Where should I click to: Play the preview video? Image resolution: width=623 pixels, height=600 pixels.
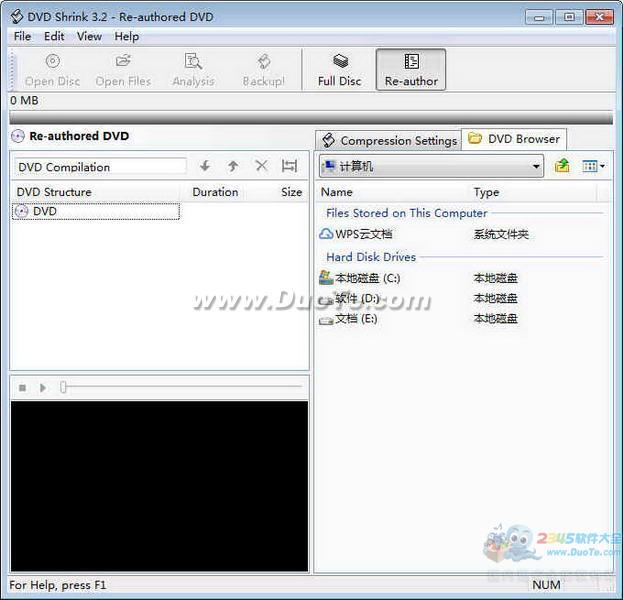[x=43, y=387]
